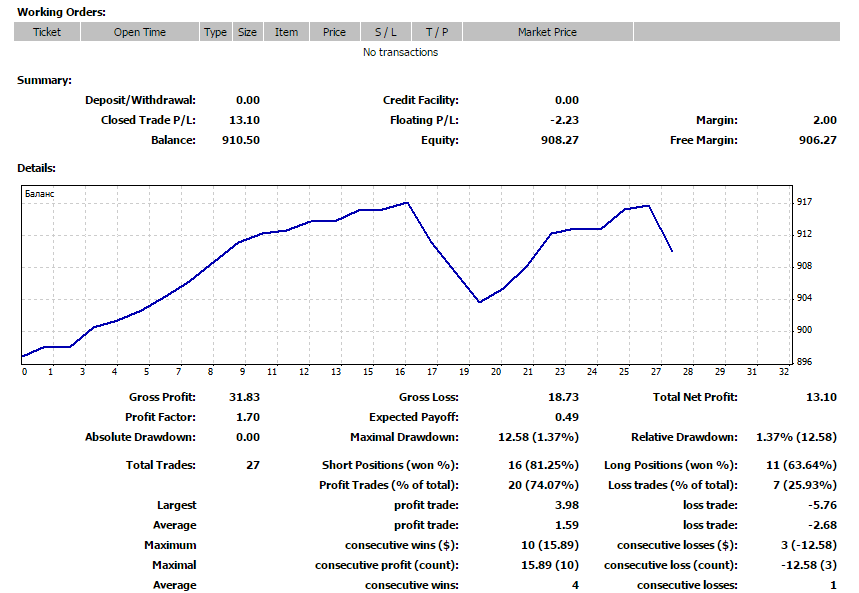Select the T / P column header
859x593 pixels.
[436, 32]
